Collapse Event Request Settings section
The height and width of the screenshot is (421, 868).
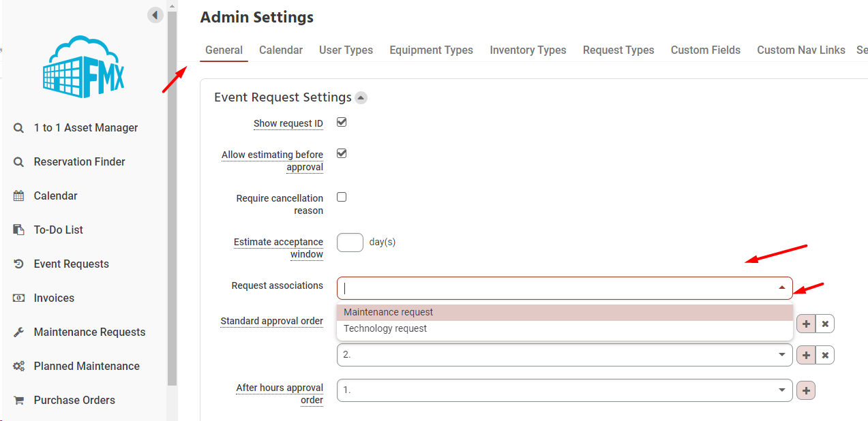point(361,98)
